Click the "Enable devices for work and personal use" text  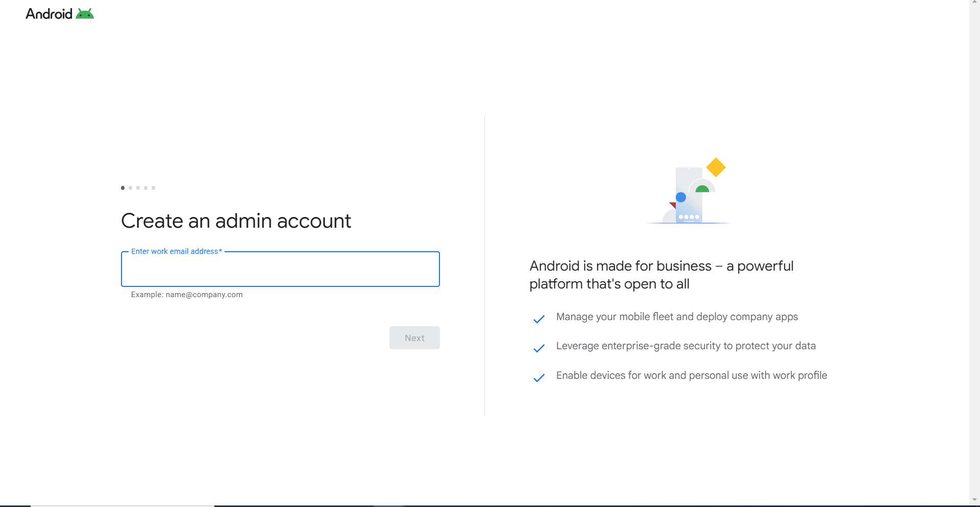692,376
